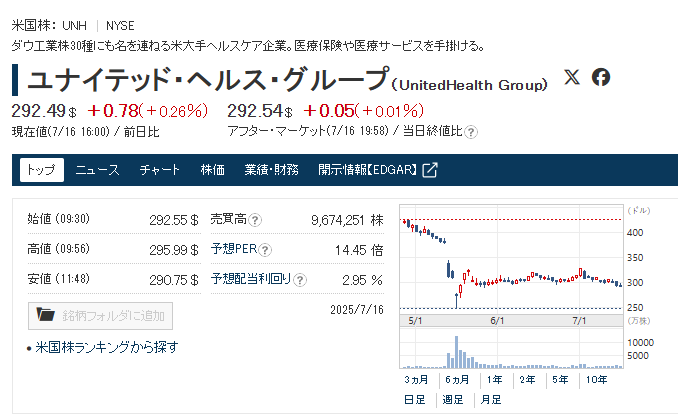Screen dimensions: 678x414
Task: Click the folder icon in 銘柄フォルダに追加
Action: pyautogui.click(x=45, y=315)
